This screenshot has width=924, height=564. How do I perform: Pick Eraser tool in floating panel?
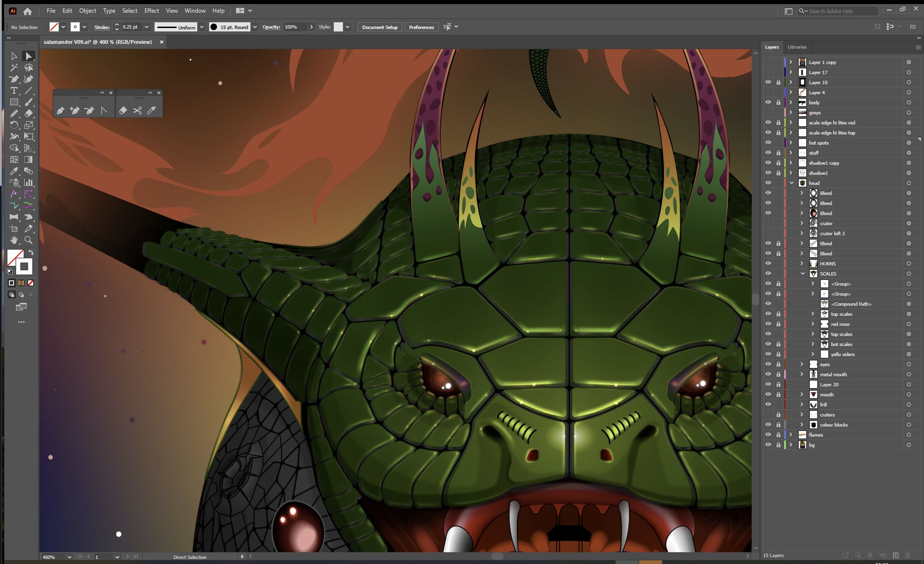point(123,110)
